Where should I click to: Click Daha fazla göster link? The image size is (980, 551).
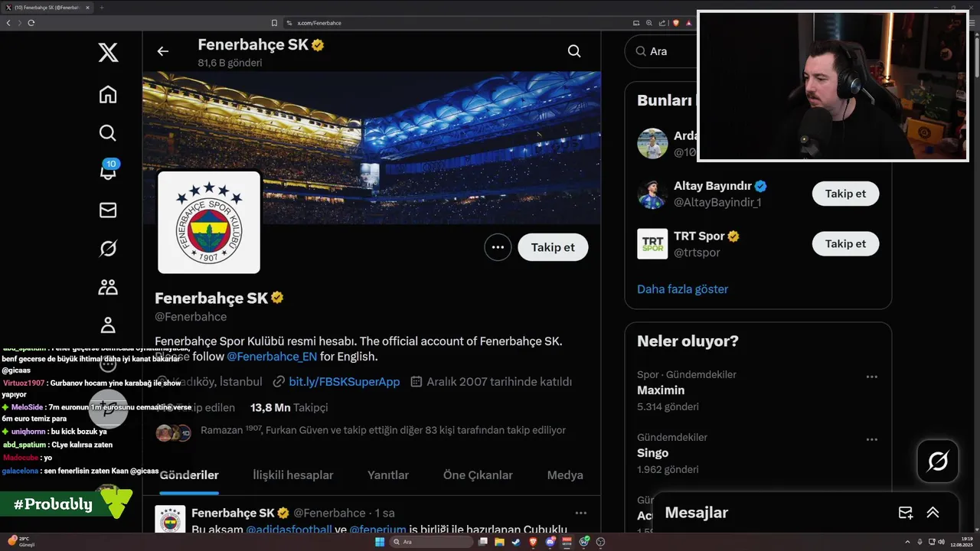click(x=682, y=289)
